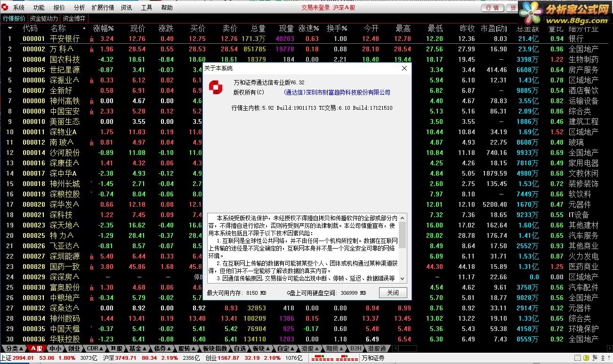Open the company link 深圳市财富趋势科技股份有限公司
The image size is (613, 364).
(337, 92)
